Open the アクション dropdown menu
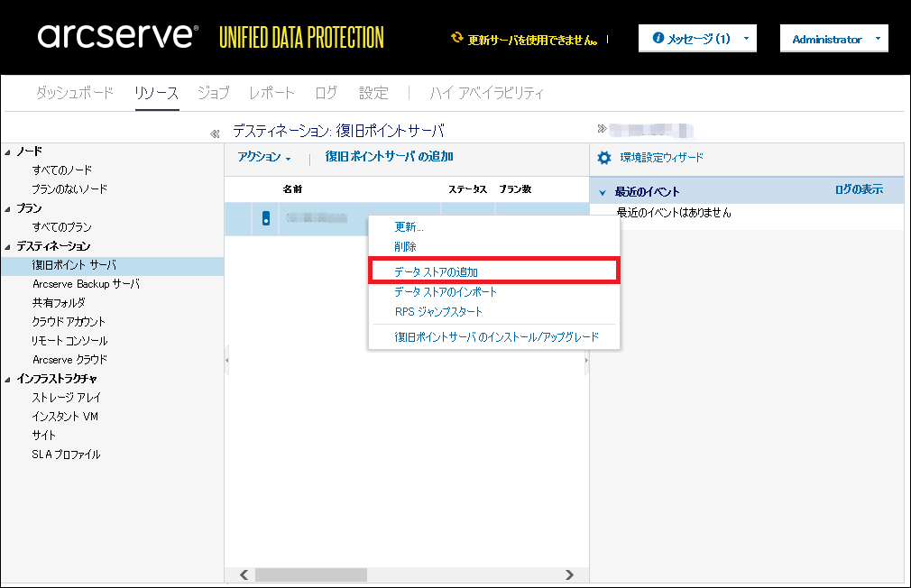Screen dimensions: 911x588 coord(264,157)
